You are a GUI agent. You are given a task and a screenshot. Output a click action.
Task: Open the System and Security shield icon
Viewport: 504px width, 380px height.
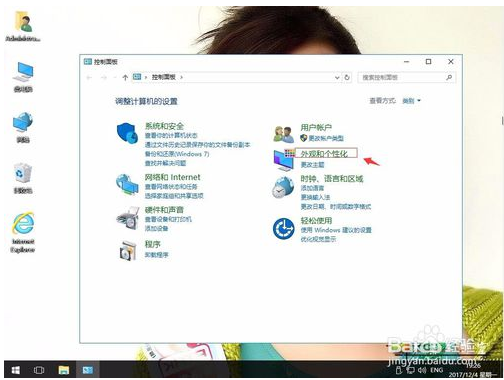pyautogui.click(x=127, y=133)
